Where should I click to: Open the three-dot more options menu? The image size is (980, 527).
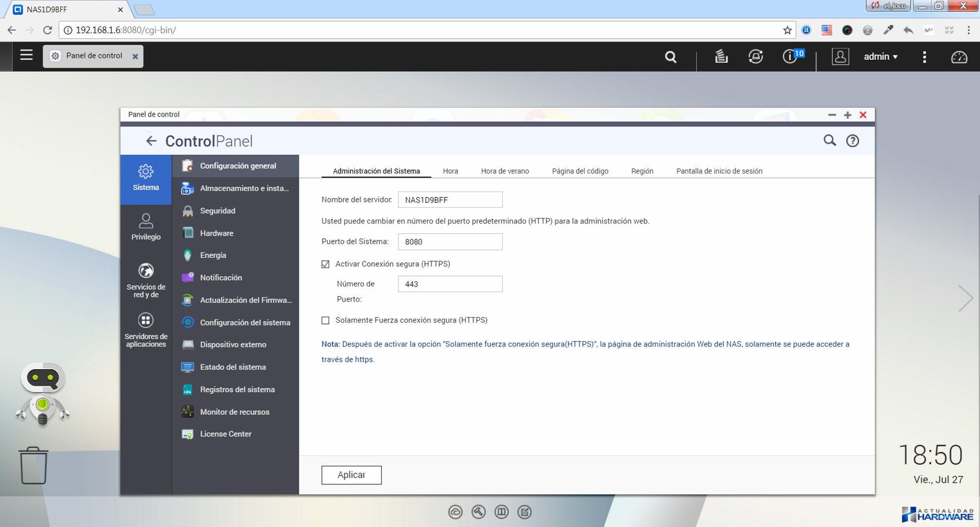924,57
